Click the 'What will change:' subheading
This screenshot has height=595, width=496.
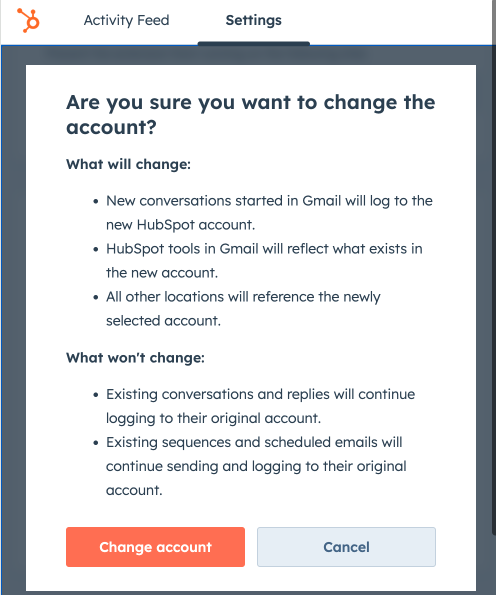point(128,164)
